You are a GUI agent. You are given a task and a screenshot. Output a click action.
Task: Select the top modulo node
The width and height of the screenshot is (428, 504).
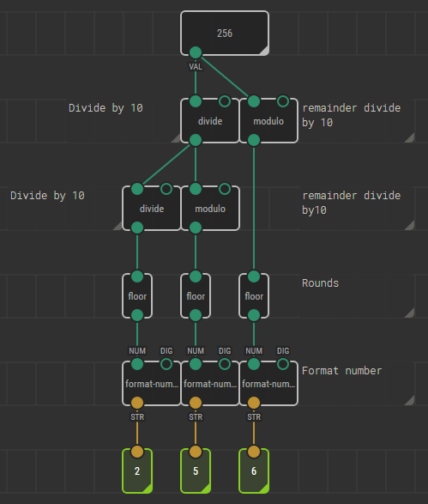(268, 121)
